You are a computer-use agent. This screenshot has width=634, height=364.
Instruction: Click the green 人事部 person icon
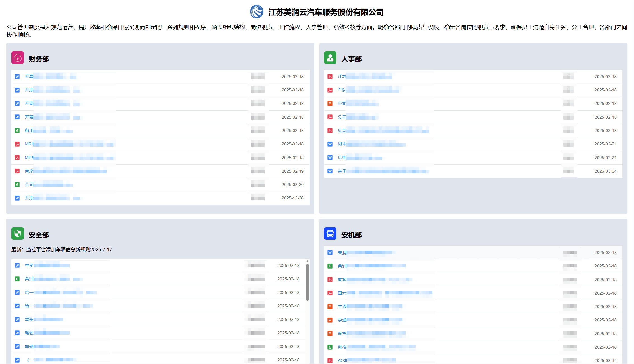pyautogui.click(x=330, y=58)
